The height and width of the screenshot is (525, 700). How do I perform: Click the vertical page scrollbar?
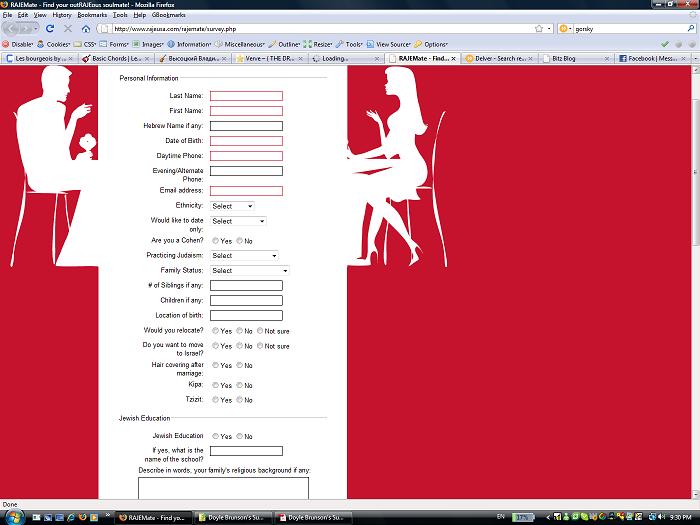coord(694,200)
